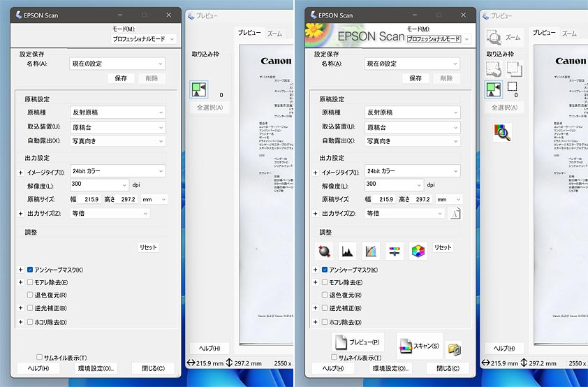Click the ズーム magnifier button in right preview window

click(504, 37)
